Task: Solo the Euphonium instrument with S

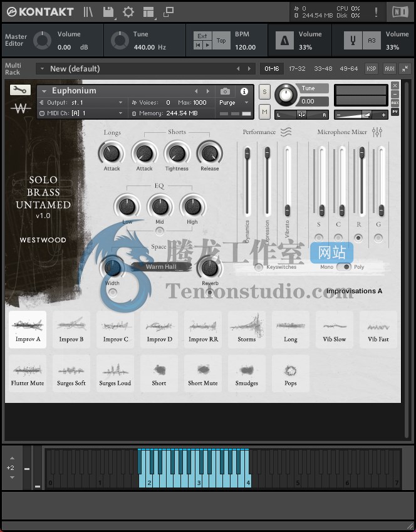Action: (x=264, y=92)
